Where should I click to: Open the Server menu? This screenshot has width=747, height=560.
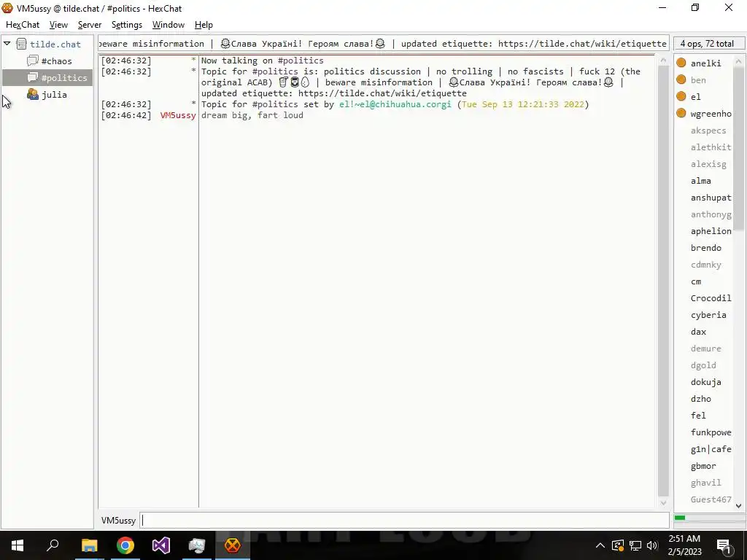pos(90,25)
